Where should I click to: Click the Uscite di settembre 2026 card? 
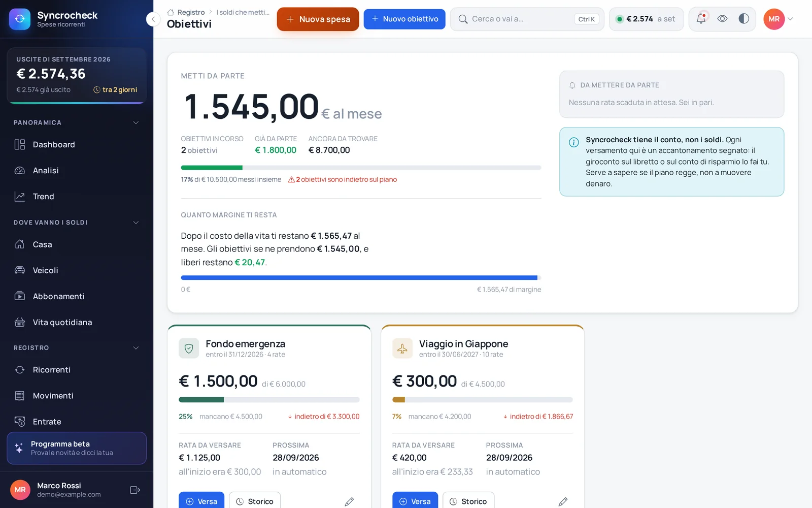coord(77,76)
